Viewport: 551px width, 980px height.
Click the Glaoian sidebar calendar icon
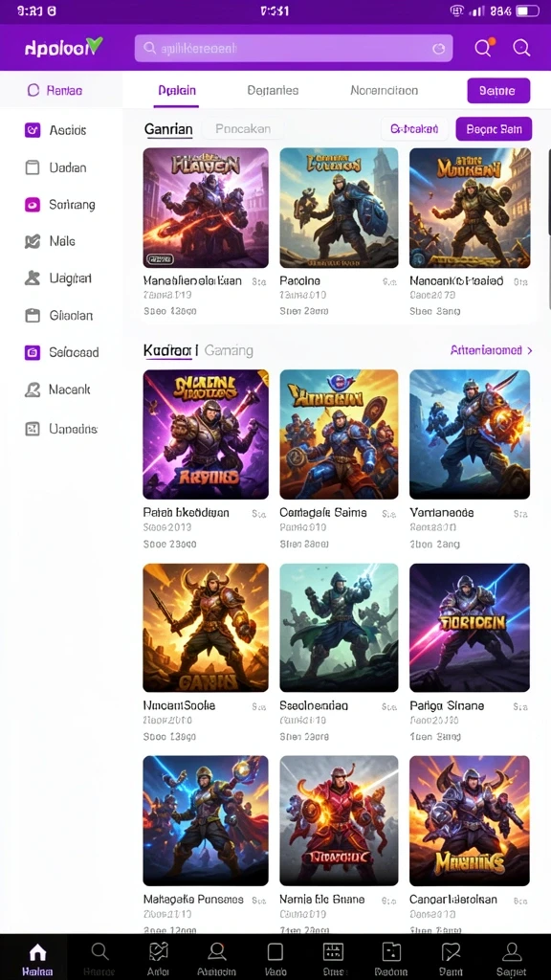click(x=33, y=316)
